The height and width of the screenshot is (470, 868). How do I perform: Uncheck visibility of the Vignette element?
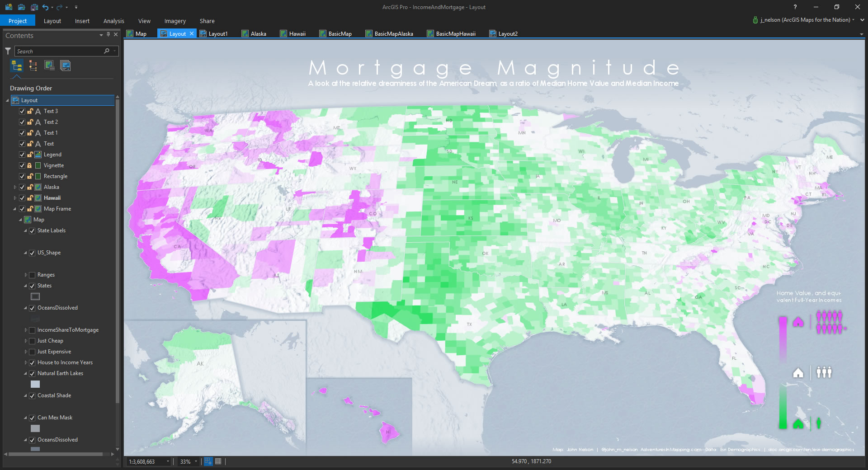[x=22, y=165]
